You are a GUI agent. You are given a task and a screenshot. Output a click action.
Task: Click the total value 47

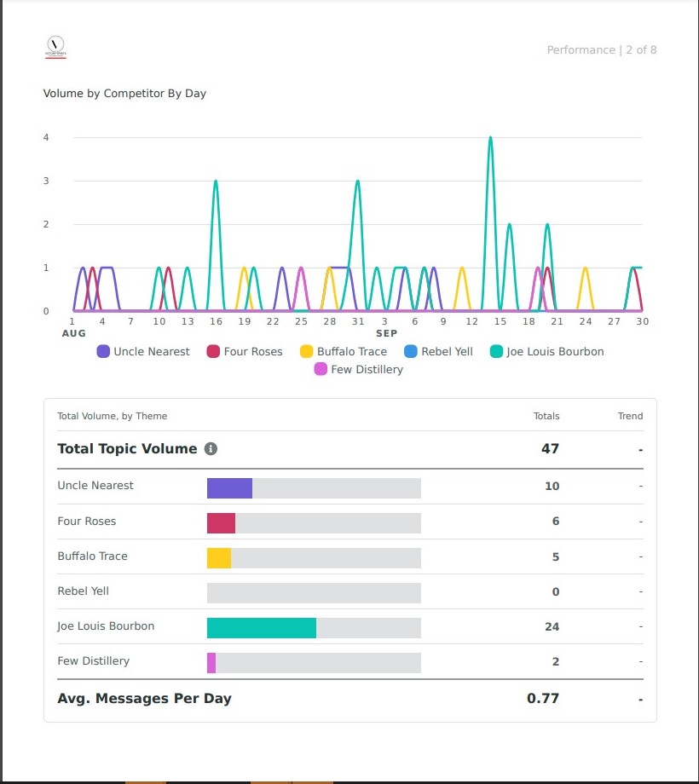pos(550,449)
